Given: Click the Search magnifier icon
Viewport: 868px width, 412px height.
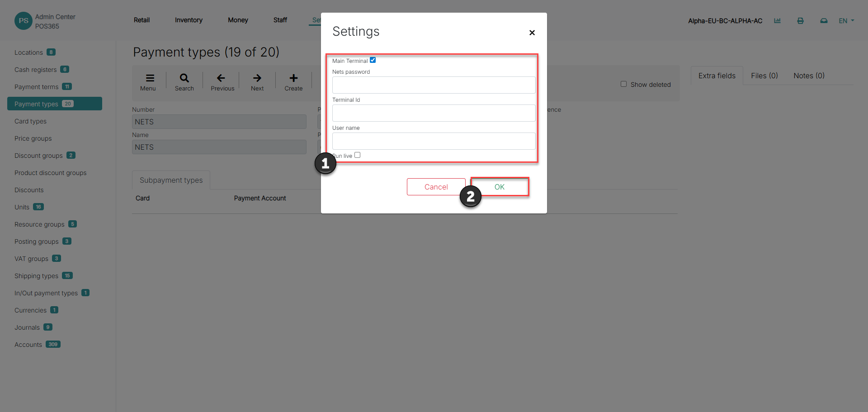Looking at the screenshot, I should tap(184, 78).
